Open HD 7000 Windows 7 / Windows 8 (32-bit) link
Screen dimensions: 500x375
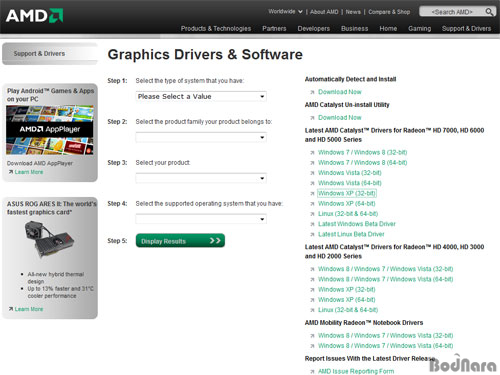(362, 153)
